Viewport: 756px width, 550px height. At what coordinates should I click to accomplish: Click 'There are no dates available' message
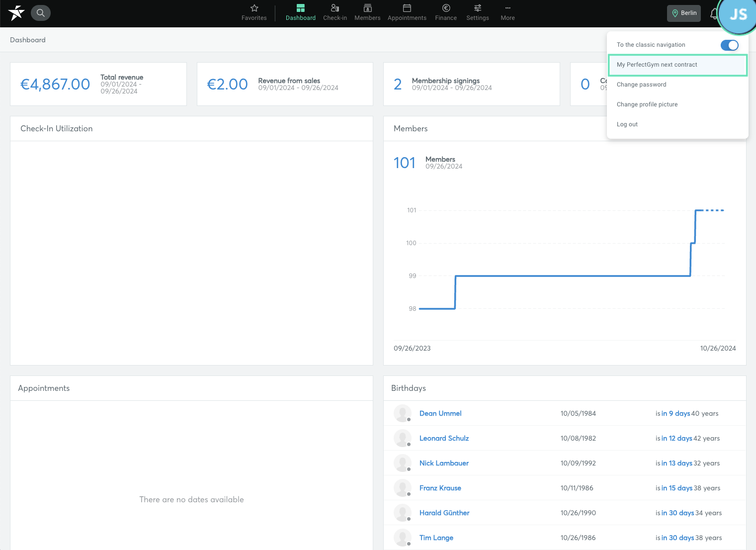coord(191,499)
